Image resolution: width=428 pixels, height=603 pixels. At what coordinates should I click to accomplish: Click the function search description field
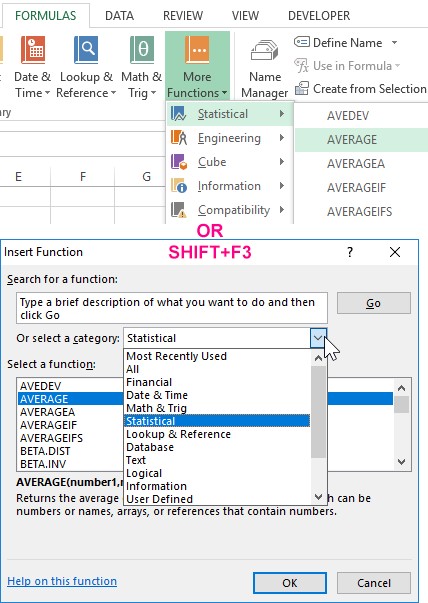tap(172, 308)
